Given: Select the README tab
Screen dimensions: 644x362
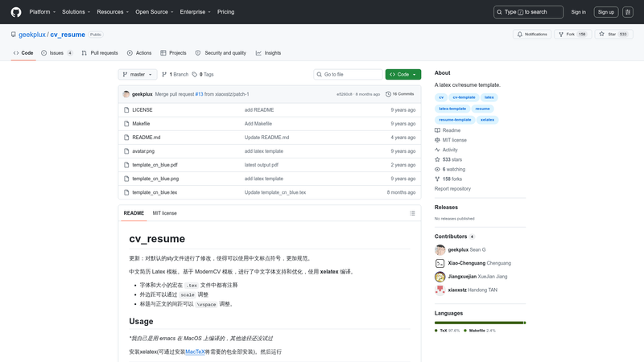Looking at the screenshot, I should (134, 213).
